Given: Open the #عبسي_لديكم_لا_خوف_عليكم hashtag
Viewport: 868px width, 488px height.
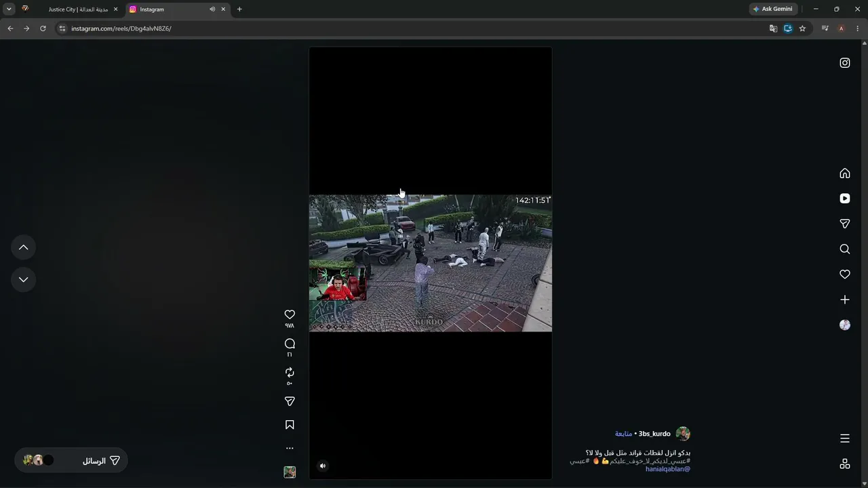Looking at the screenshot, I should [x=649, y=461].
